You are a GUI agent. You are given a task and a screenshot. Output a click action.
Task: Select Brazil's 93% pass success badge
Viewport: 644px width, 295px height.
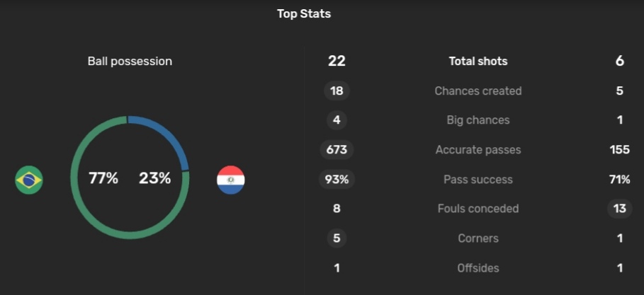337,179
